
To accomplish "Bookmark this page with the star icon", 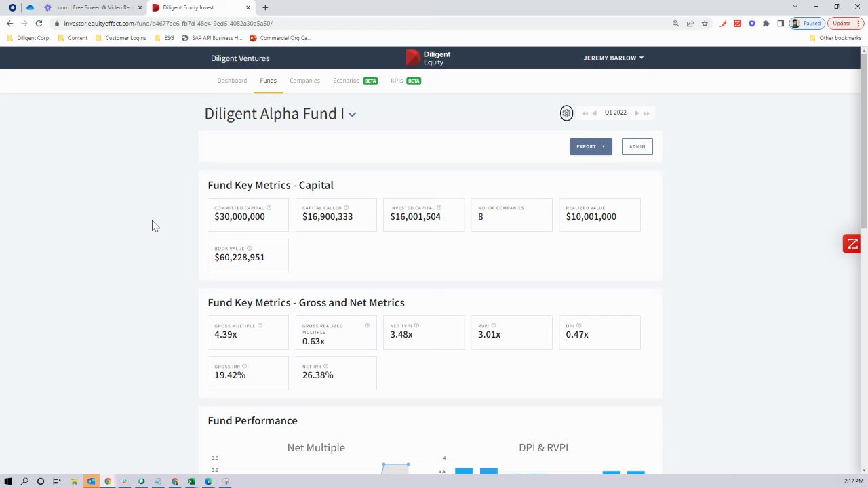I will coord(705,24).
